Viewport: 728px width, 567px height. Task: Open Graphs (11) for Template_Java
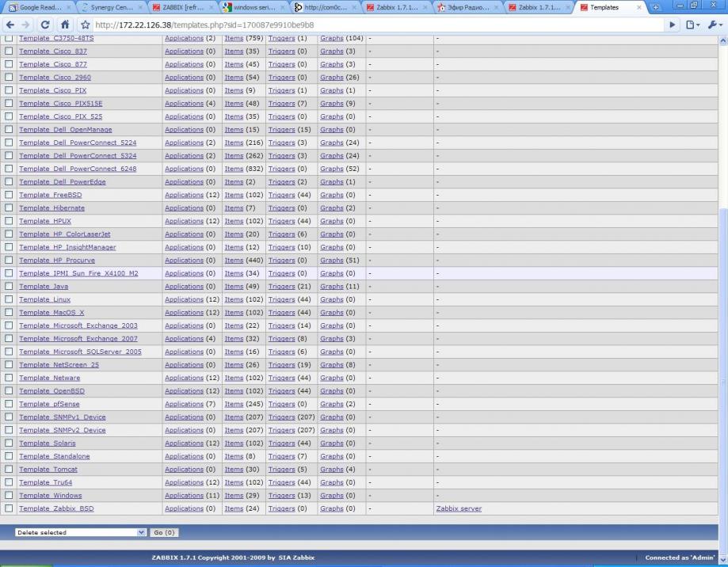click(x=331, y=287)
